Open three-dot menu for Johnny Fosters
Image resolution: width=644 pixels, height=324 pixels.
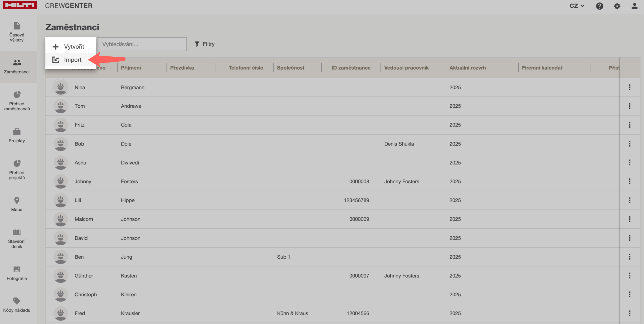[x=629, y=181]
